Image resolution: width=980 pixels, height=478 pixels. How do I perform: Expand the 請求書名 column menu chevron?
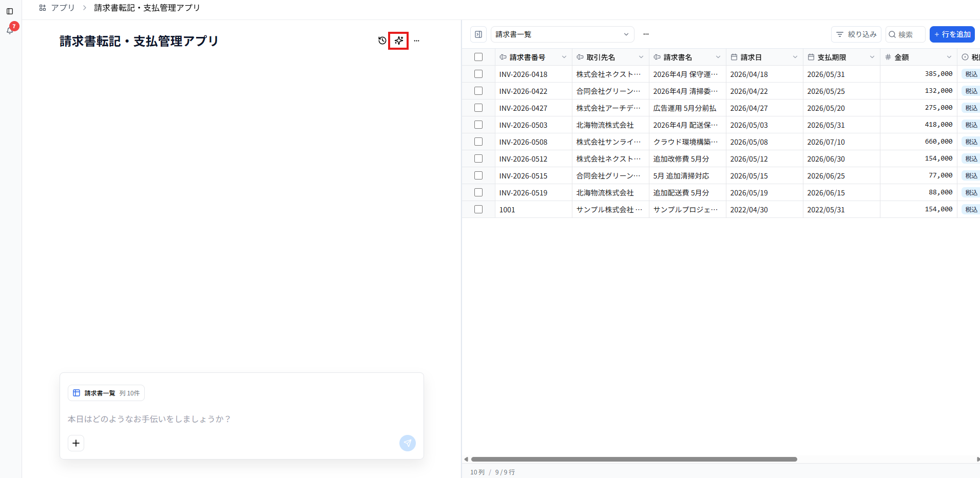(x=718, y=57)
